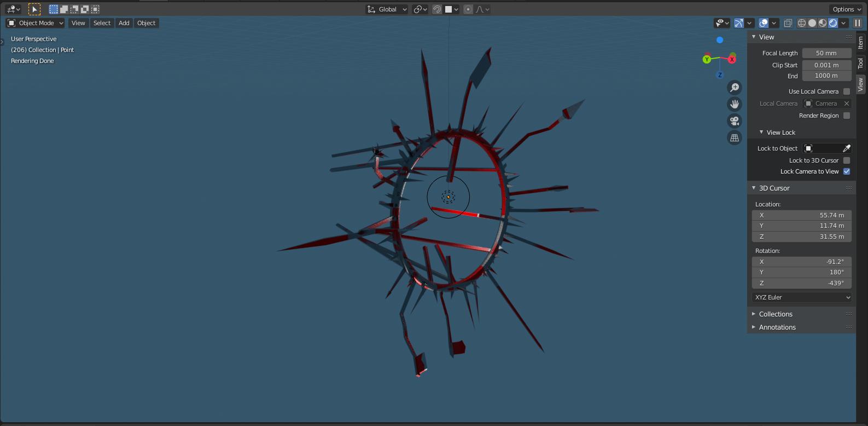Screen dimensions: 868x426
Task: Enable Render Region checkbox
Action: tap(847, 116)
